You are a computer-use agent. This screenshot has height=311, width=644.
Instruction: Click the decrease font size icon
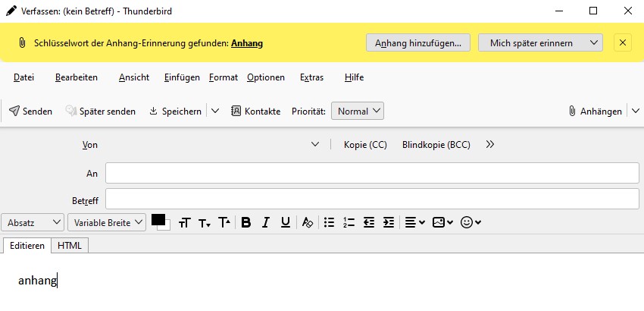tap(204, 223)
